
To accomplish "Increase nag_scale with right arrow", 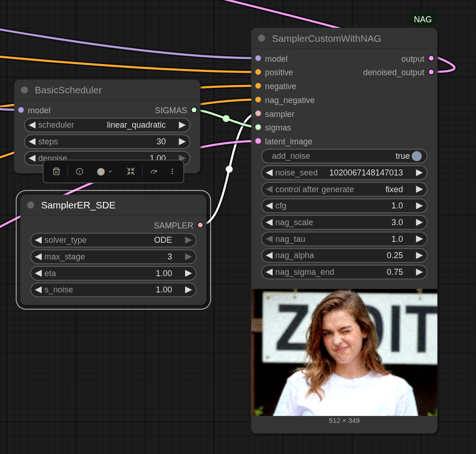I will click(x=419, y=222).
